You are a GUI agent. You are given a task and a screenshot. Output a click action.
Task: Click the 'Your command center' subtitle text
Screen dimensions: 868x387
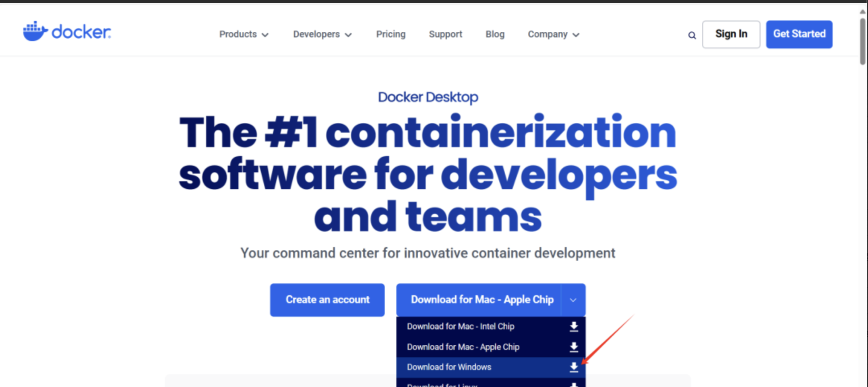(428, 253)
